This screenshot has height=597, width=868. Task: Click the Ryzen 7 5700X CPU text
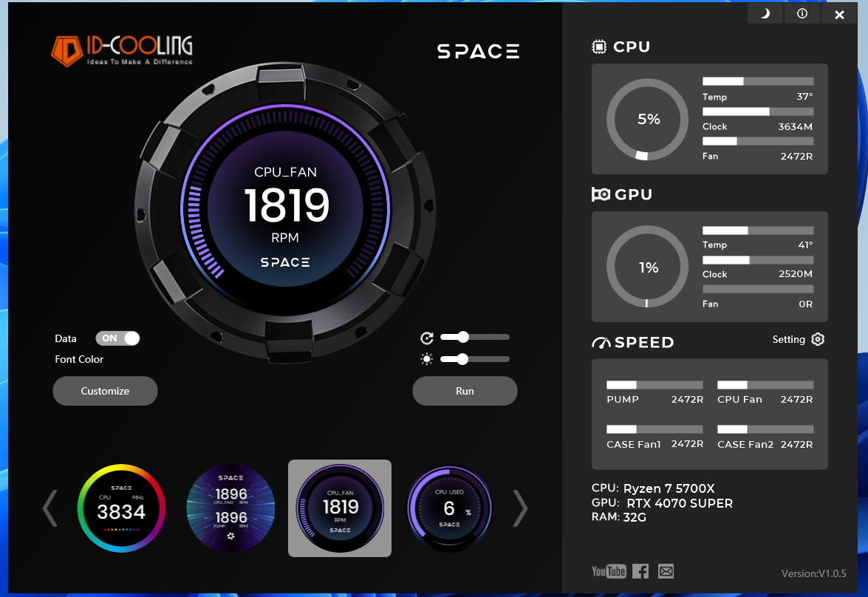point(669,488)
